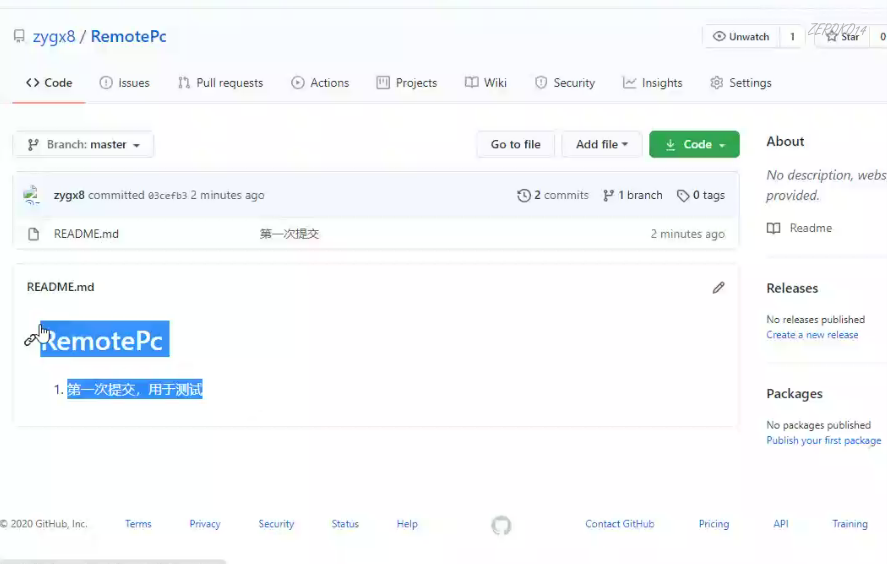Open the Issues tab

(124, 83)
